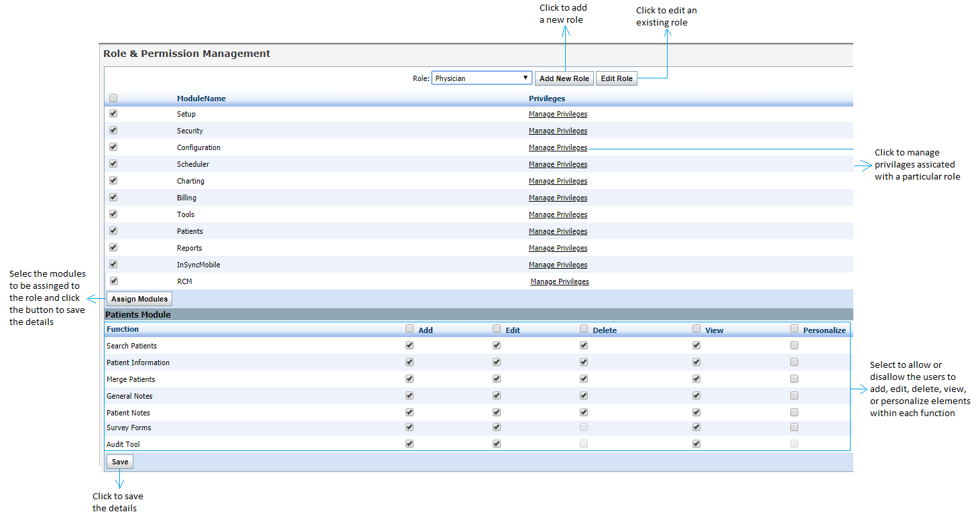
Task: Uncheck the InSyncMobile module checkbox
Action: pyautogui.click(x=113, y=264)
